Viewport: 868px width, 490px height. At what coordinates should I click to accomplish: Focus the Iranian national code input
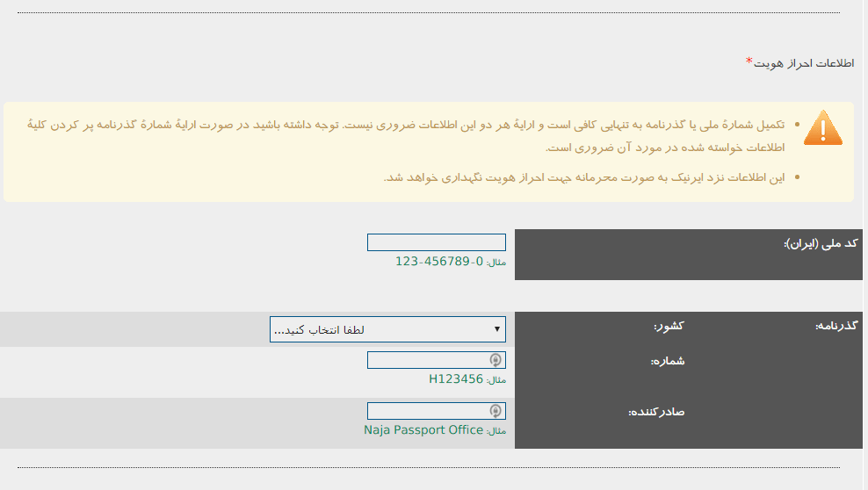pos(436,242)
